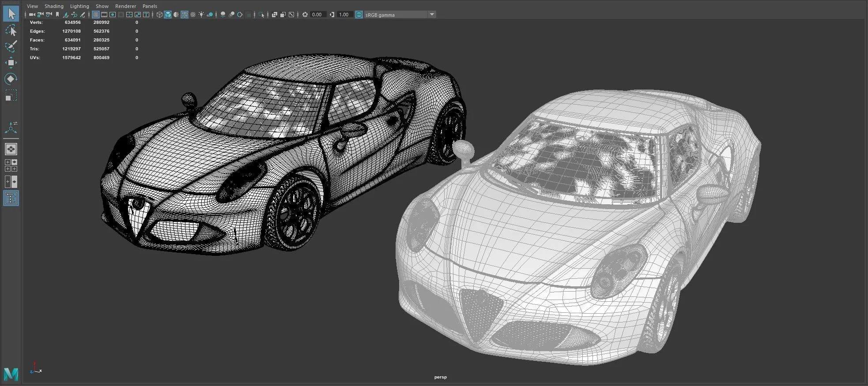Edit the Gamma value field 1.00
Viewport: 868px width, 386px height.
344,15
